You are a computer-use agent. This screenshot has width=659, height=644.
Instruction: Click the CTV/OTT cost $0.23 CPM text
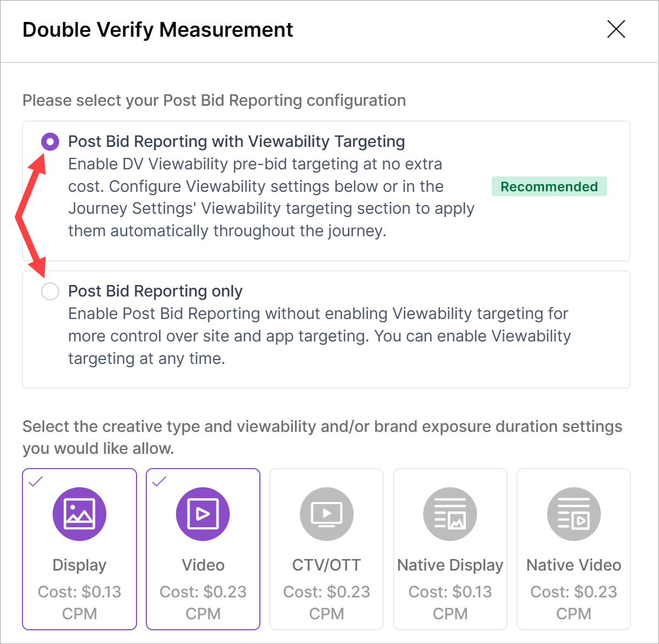click(x=326, y=602)
